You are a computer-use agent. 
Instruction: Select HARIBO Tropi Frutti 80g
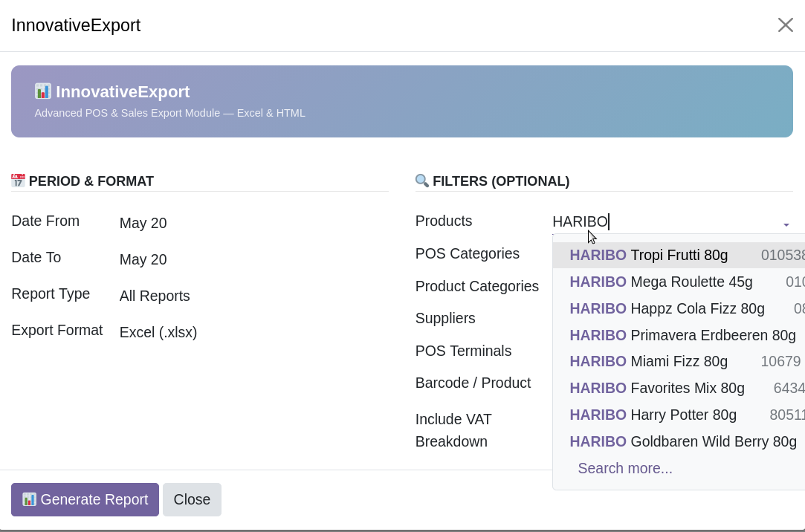tap(679, 255)
